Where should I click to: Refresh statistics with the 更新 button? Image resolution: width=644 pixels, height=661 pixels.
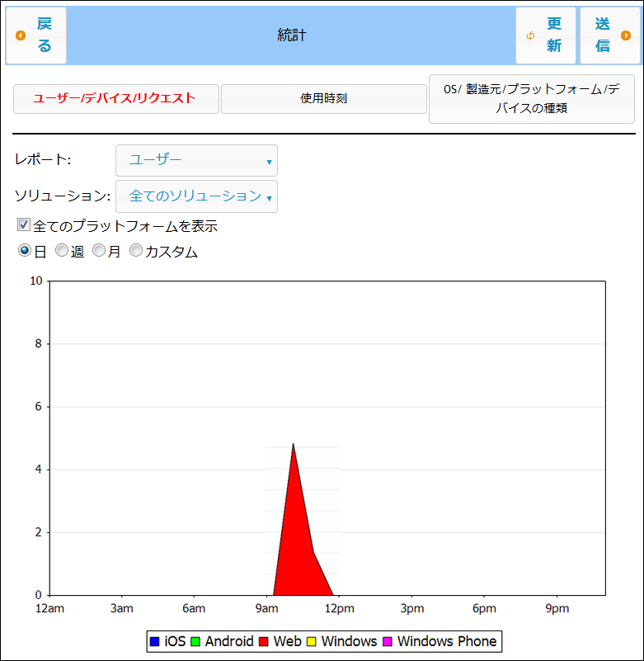point(545,35)
